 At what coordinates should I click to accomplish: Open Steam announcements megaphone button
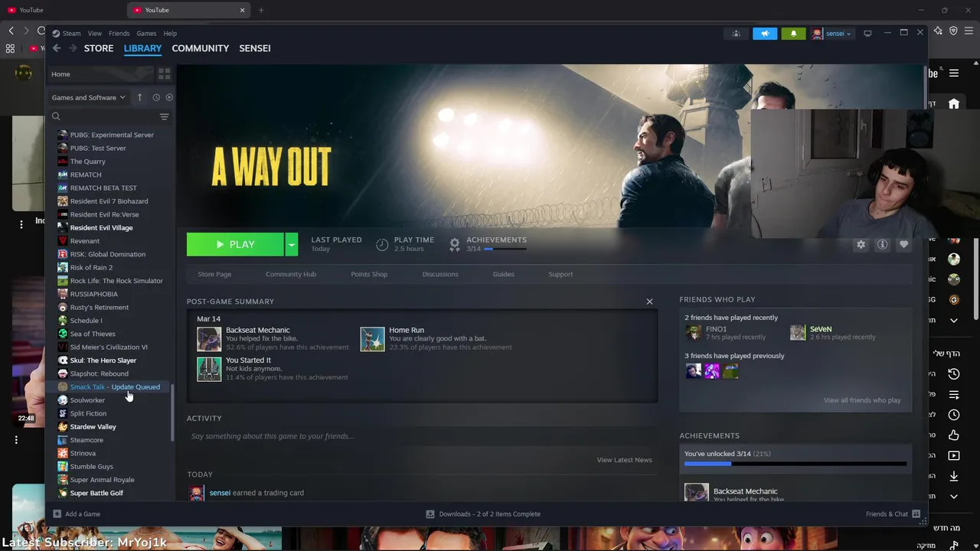coord(765,34)
